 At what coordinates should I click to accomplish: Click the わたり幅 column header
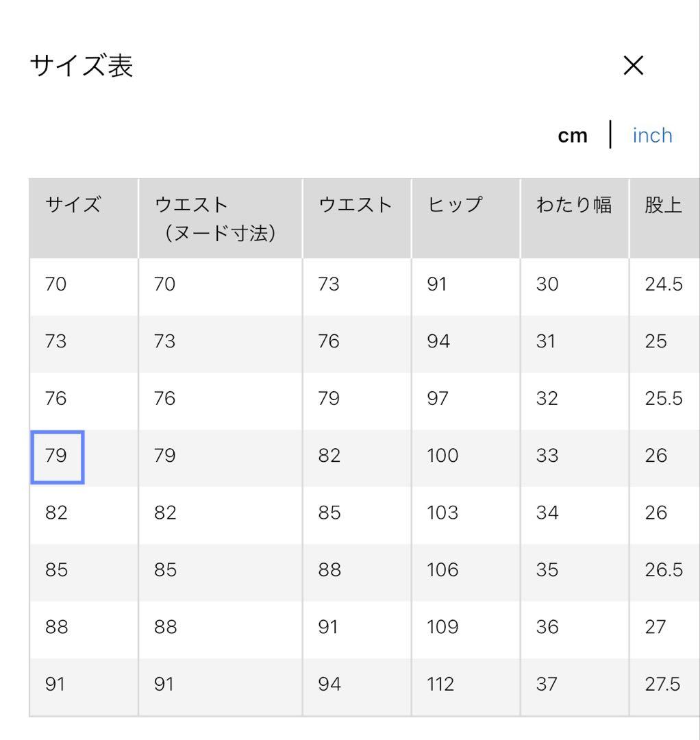574,203
